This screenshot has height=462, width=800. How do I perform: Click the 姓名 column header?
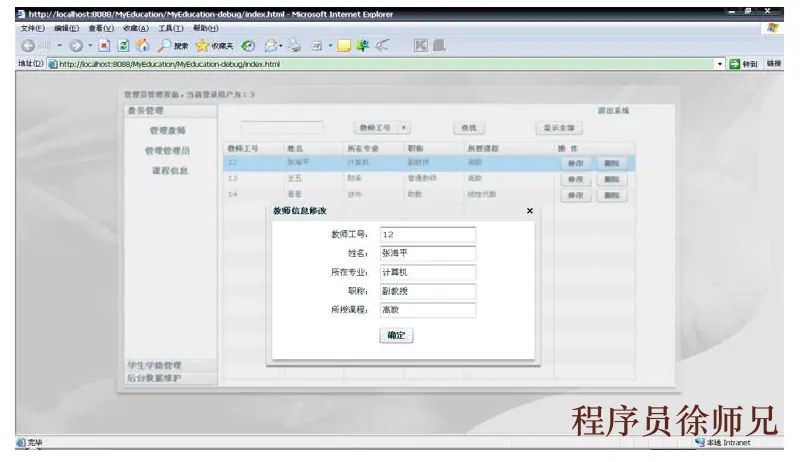(313, 148)
